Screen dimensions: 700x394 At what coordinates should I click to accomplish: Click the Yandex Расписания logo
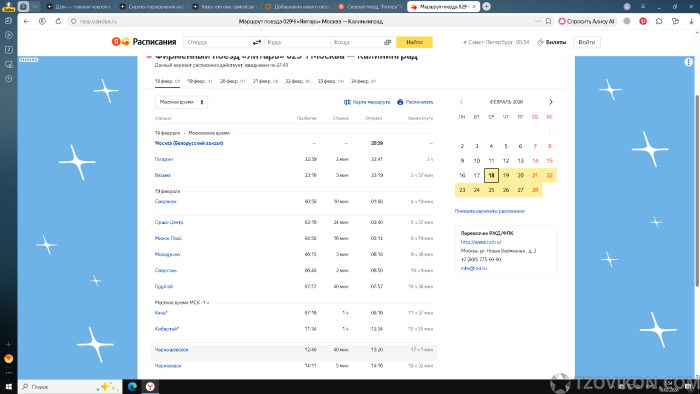(x=144, y=42)
